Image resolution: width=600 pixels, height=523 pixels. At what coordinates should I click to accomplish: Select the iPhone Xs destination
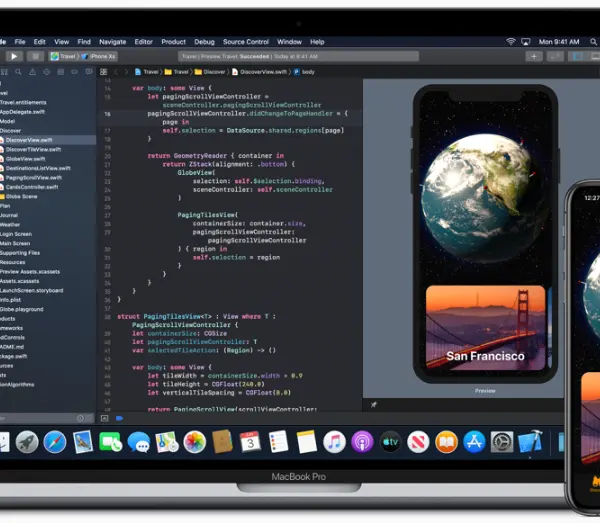[99, 57]
